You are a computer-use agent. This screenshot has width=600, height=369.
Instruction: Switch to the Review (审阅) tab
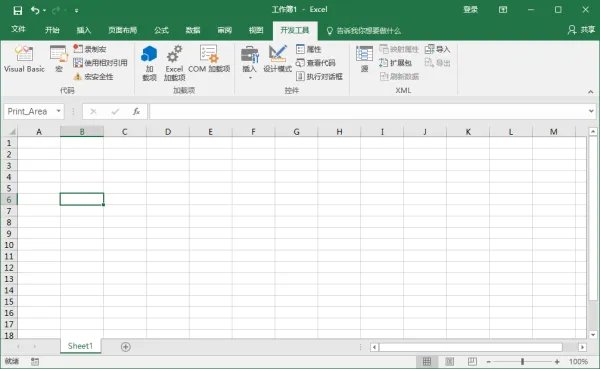tap(225, 30)
